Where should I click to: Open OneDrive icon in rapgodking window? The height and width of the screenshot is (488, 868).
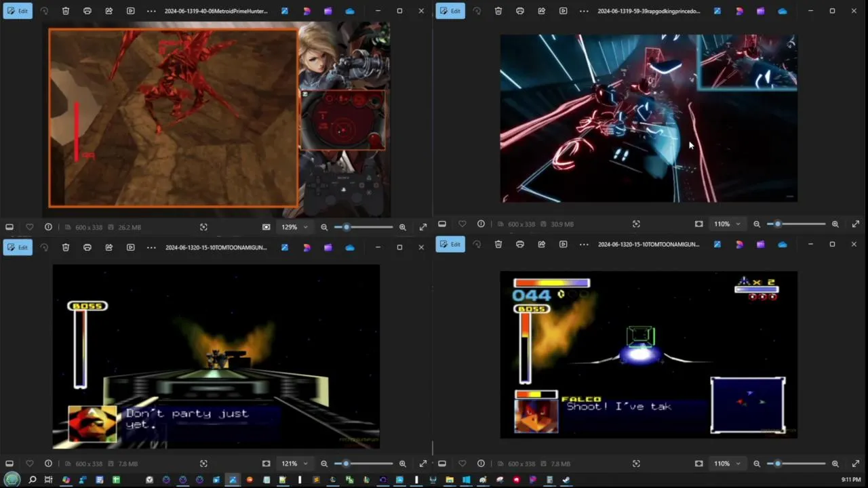[783, 11]
